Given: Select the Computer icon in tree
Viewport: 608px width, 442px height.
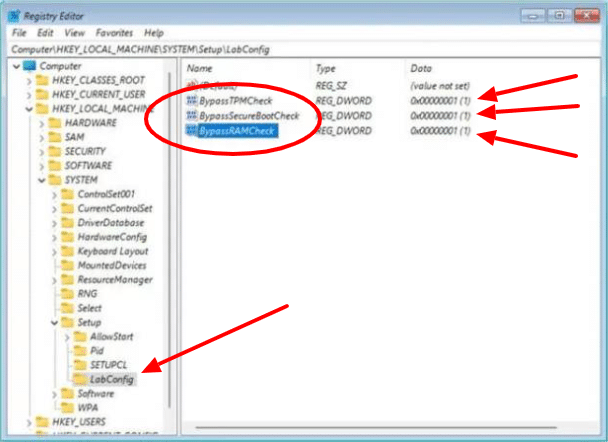Looking at the screenshot, I should (x=30, y=66).
